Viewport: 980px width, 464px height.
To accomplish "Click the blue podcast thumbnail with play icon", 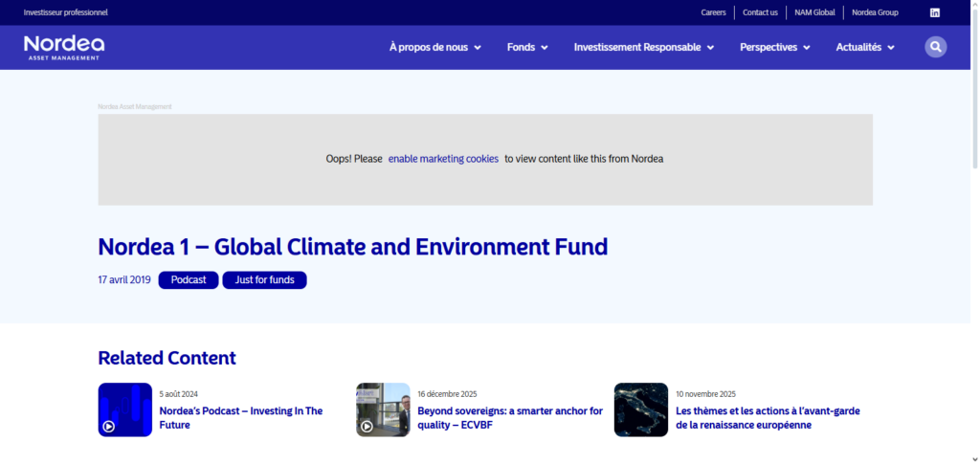I will (x=125, y=409).
